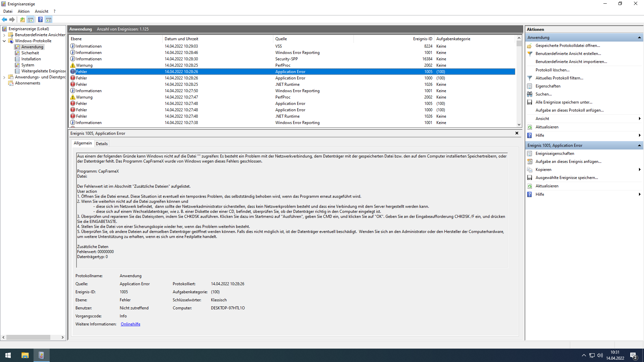Click Gespeicherte Protokolldatei öffnen

[568, 46]
